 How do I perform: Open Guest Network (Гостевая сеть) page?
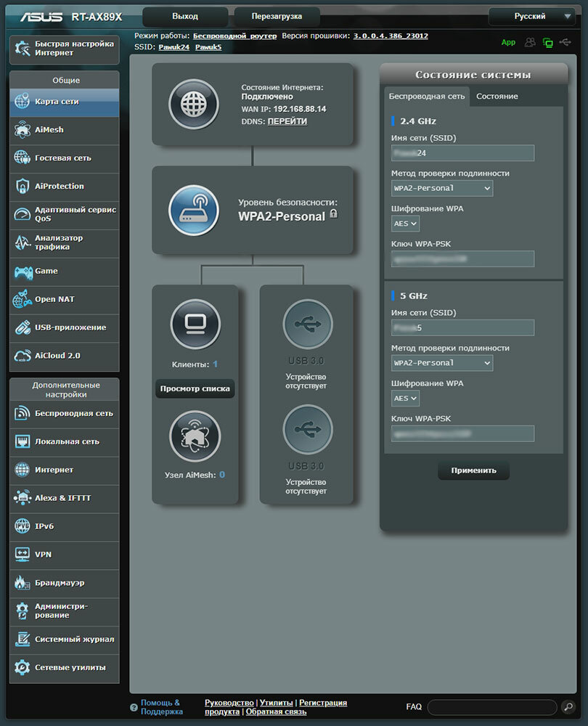[x=65, y=158]
